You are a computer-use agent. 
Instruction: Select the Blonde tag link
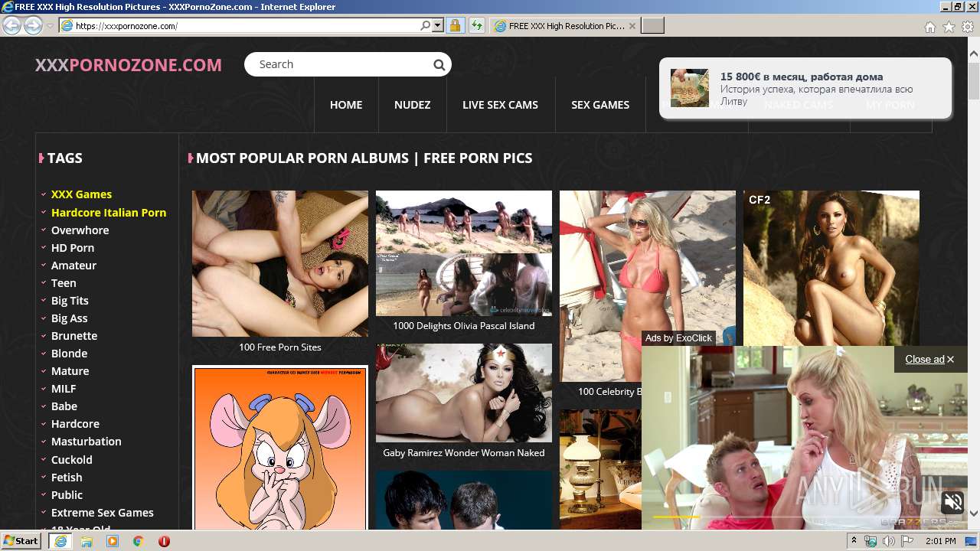pos(69,354)
